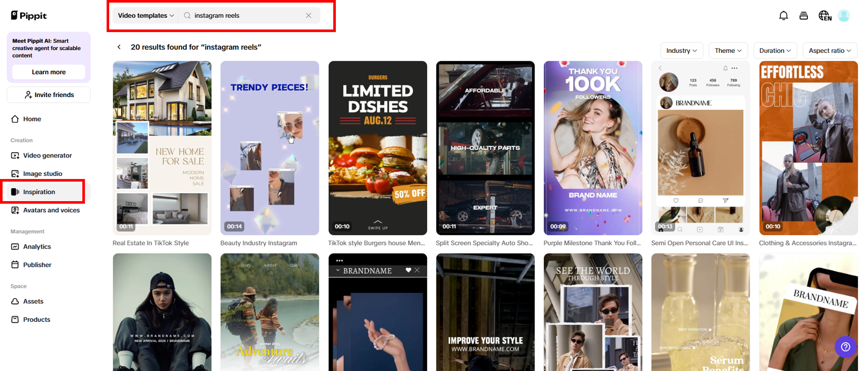Open the Analytics label
Viewport: 868px width, 371px height.
(37, 246)
